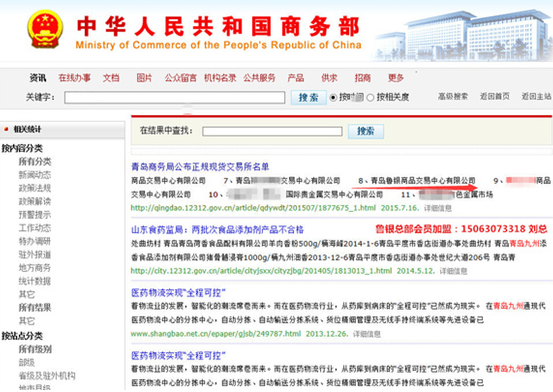Open 详细信息 for the 2015.7.16 result
Viewport: 553px width, 392px height.
coord(438,209)
